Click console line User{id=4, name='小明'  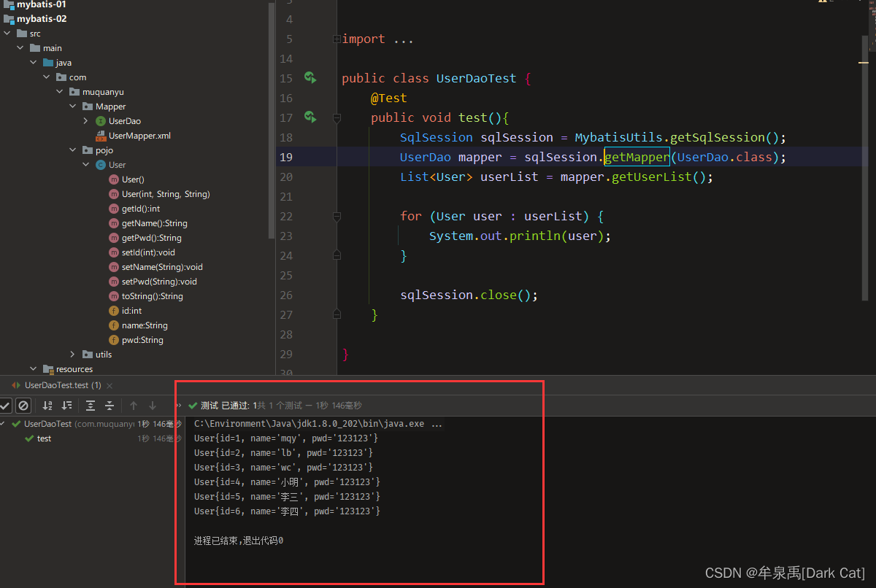tap(287, 482)
